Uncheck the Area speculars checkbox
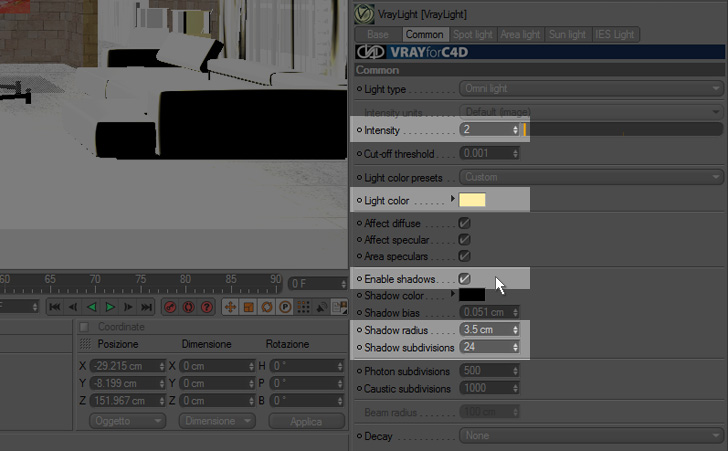 464,256
